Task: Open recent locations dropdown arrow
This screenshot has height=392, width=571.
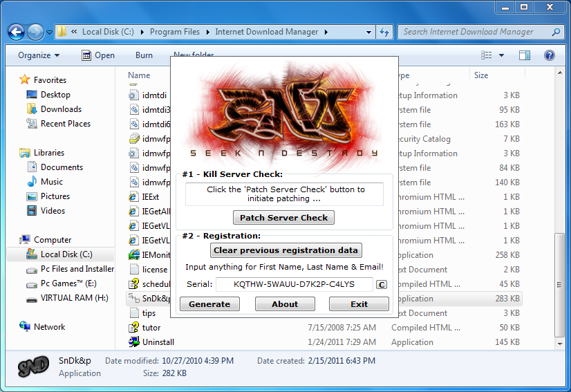Action: pos(49,32)
